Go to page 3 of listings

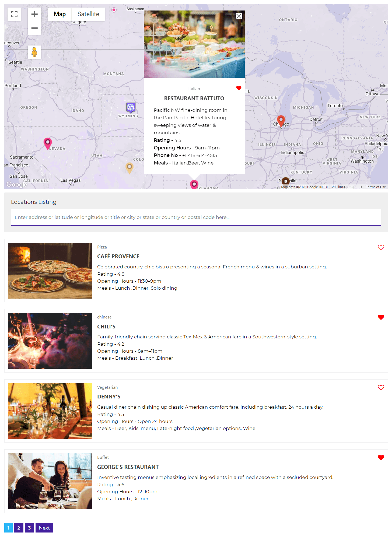(x=29, y=528)
